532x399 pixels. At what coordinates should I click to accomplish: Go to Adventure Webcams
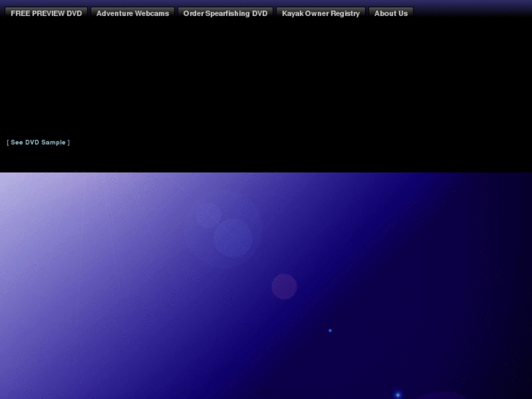point(132,14)
